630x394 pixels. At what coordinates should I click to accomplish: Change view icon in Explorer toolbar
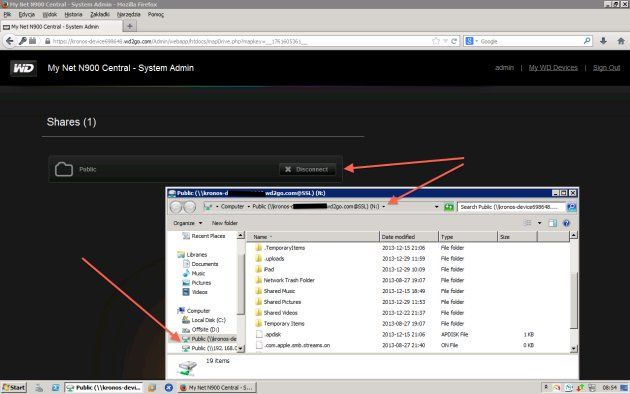528,223
